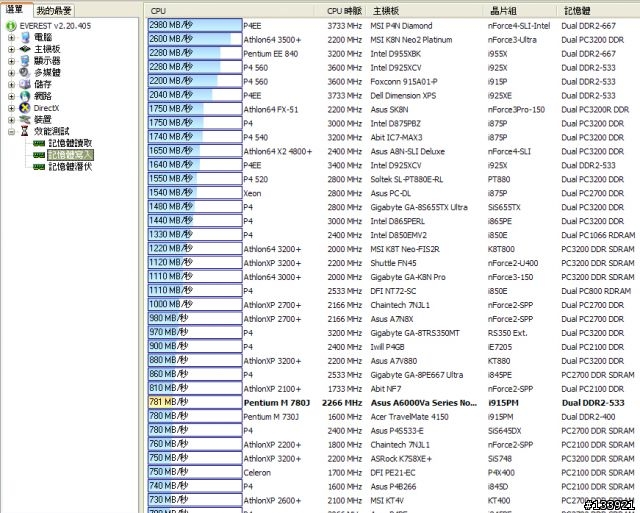The width and height of the screenshot is (640, 513).
Task: Click the memory chip icon beside 記憶體寫入
Action: [39, 155]
